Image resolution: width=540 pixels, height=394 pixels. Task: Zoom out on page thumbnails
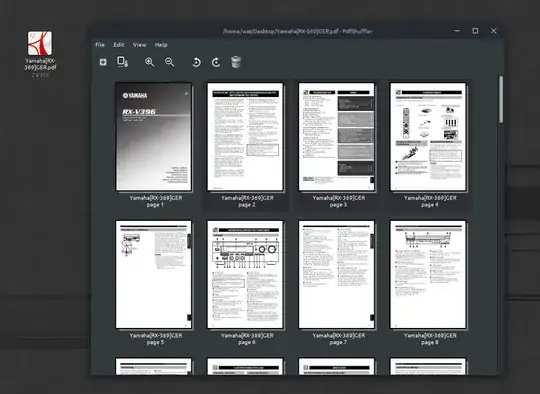169,62
